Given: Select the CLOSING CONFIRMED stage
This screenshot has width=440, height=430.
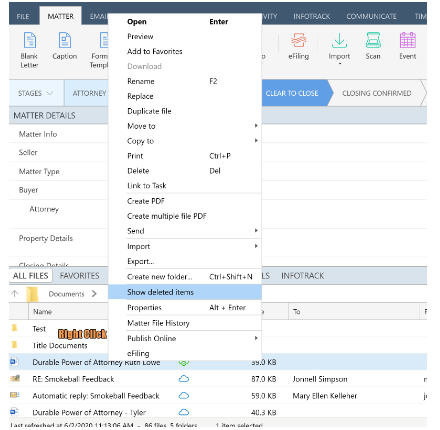Looking at the screenshot, I should coord(377,93).
